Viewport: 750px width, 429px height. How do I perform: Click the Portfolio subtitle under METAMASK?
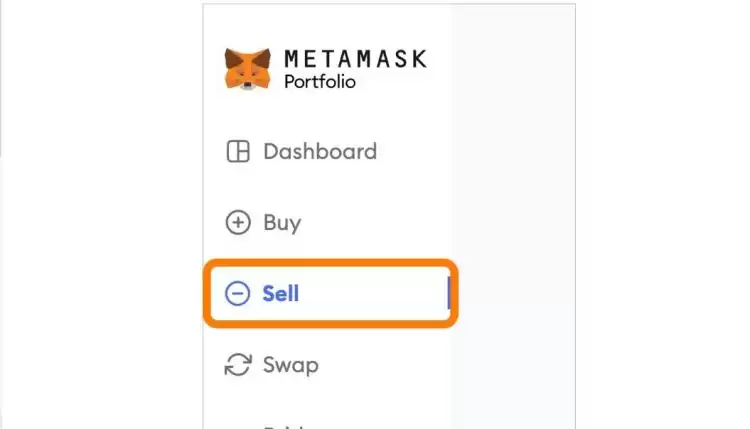tap(320, 82)
